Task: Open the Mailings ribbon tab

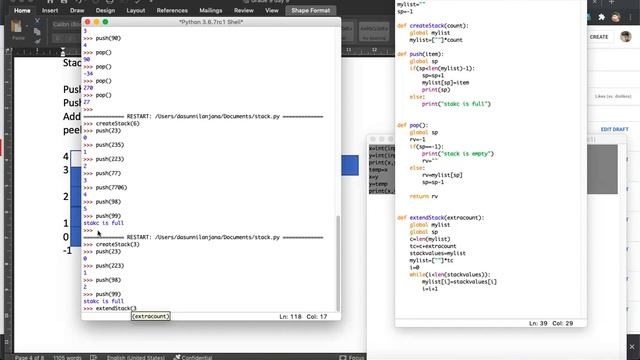Action: [211, 11]
